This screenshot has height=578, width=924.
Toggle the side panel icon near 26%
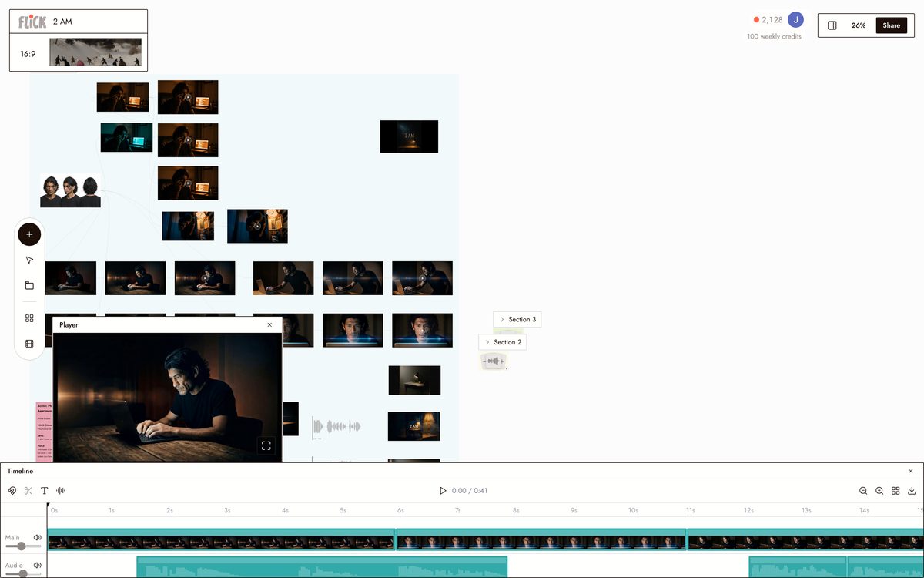tap(832, 25)
